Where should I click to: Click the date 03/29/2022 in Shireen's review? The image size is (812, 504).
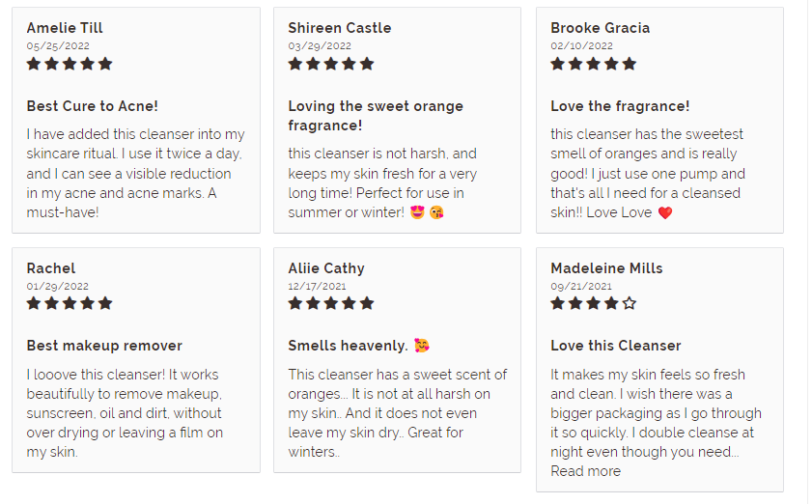(x=320, y=46)
